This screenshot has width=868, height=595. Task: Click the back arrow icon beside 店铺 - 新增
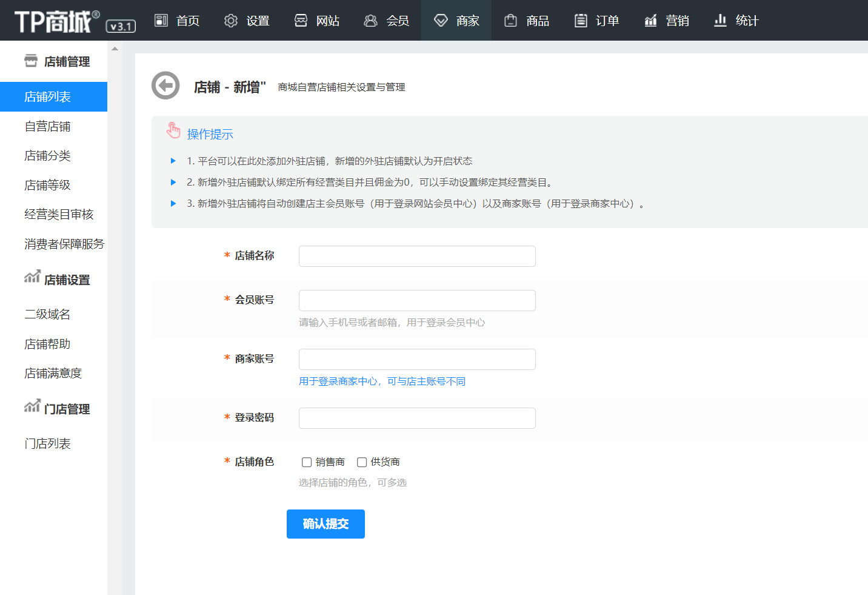[165, 86]
